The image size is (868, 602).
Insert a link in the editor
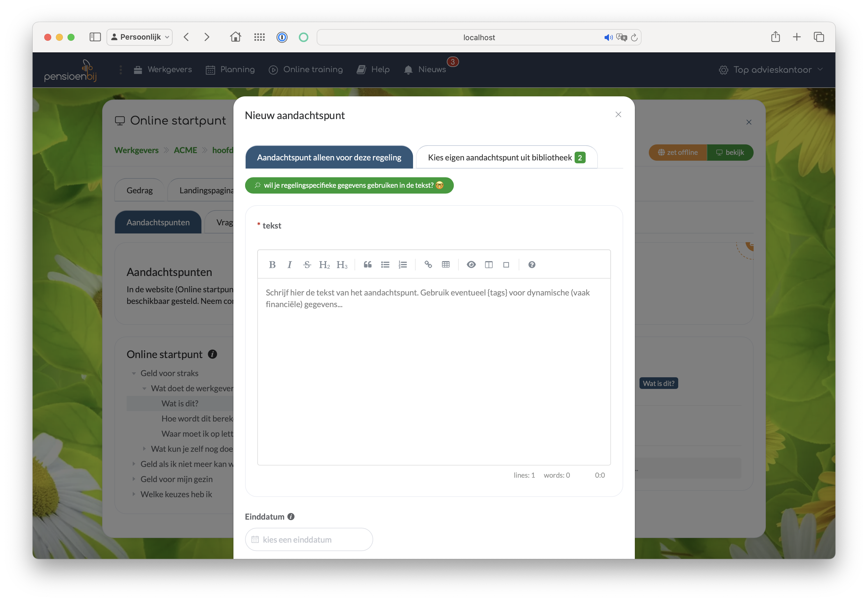428,265
